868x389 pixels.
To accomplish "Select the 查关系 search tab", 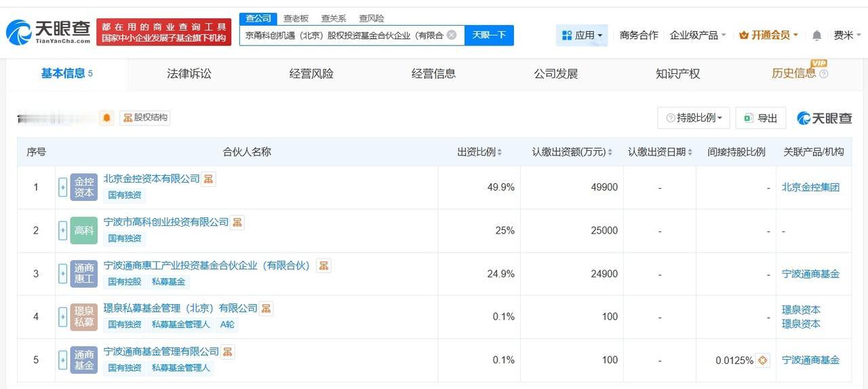I will [334, 18].
